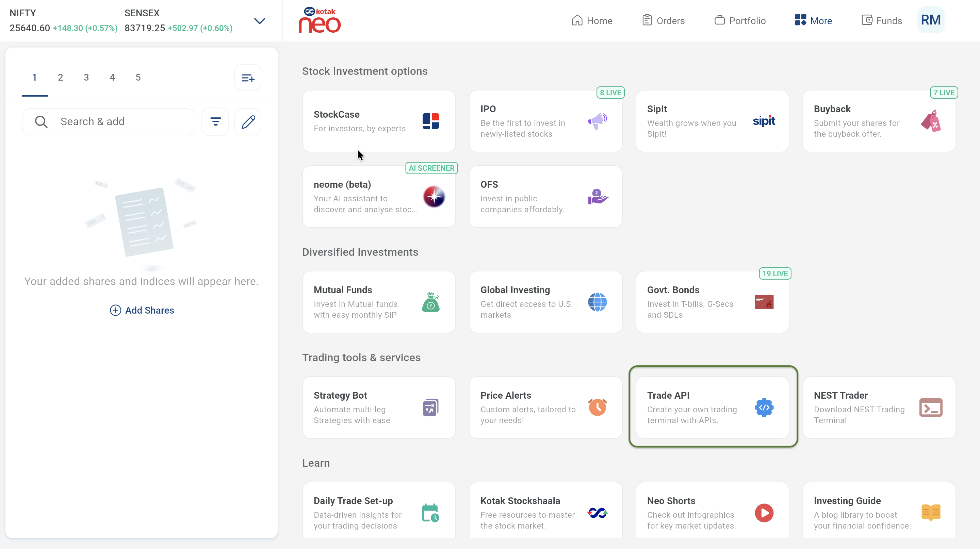Expand the indices dropdown chevron

(x=259, y=21)
